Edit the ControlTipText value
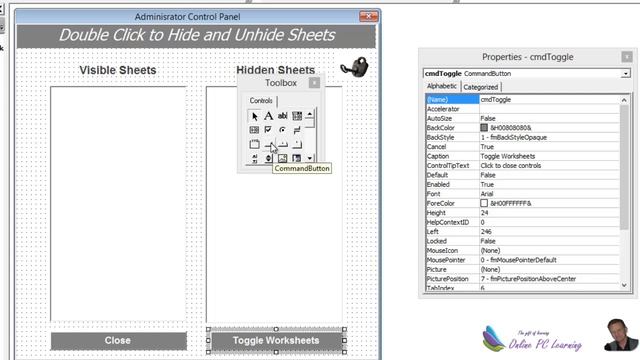The width and height of the screenshot is (640, 360). pyautogui.click(x=549, y=165)
